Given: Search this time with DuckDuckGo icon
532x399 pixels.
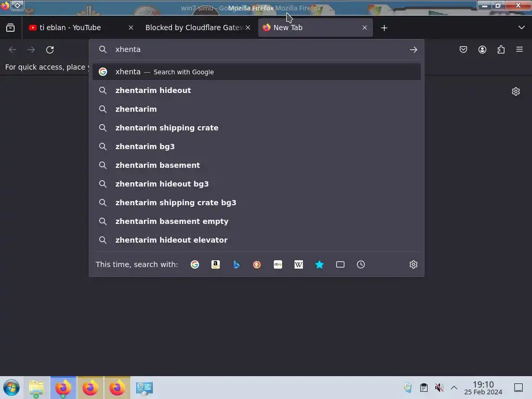Looking at the screenshot, I should pos(257,264).
